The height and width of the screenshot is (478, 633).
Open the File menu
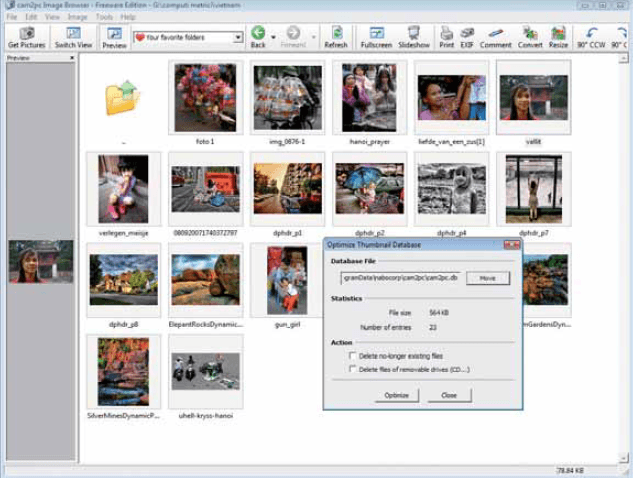12,17
